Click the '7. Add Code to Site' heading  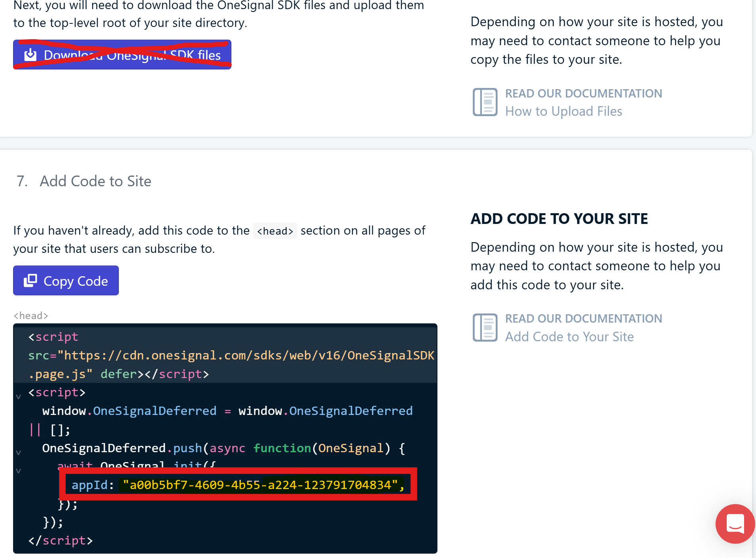point(84,181)
